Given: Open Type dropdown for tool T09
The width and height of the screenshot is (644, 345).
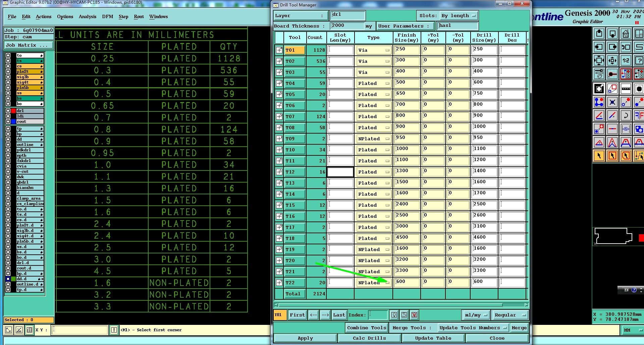Looking at the screenshot, I should pos(374,139).
